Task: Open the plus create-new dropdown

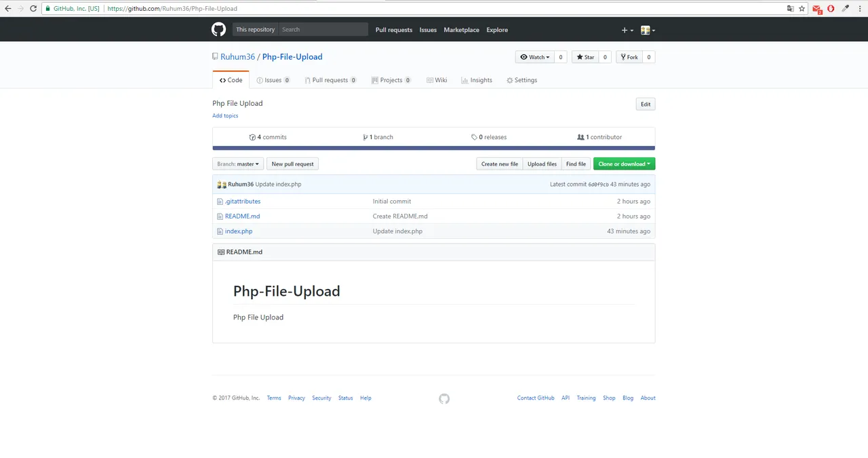Action: pyautogui.click(x=627, y=30)
